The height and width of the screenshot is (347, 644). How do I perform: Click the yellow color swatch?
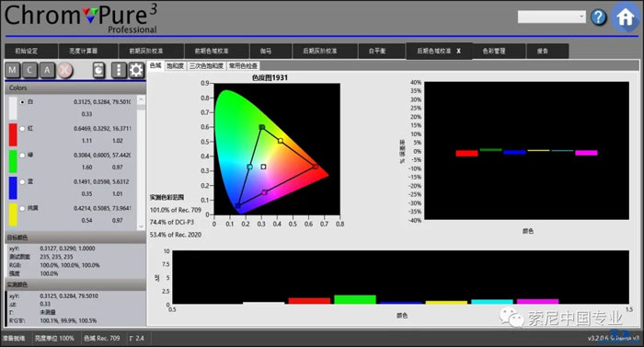13,214
